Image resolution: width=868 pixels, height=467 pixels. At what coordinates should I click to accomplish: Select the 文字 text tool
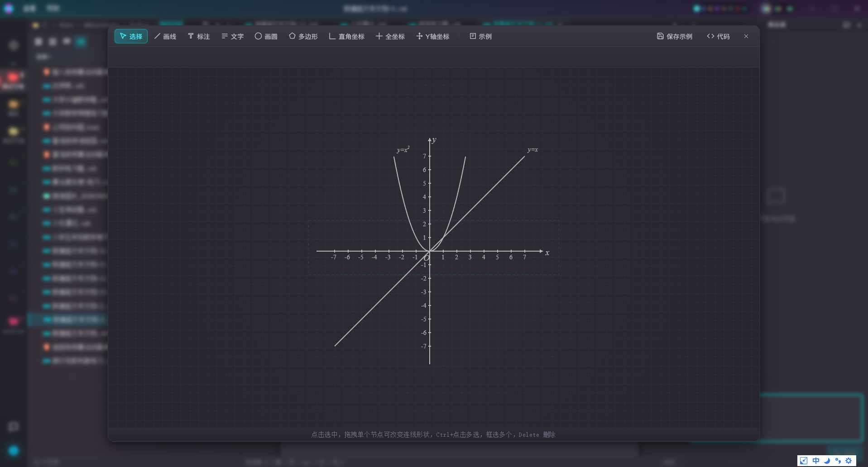[x=232, y=36]
